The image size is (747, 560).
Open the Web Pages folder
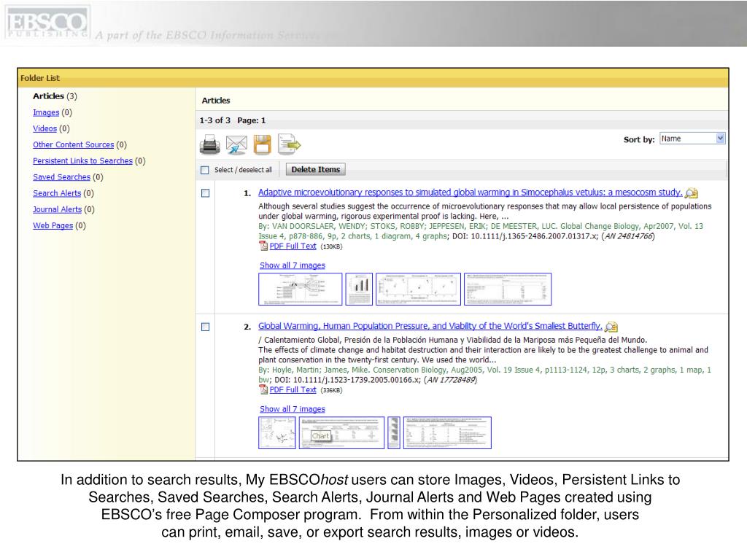(53, 226)
